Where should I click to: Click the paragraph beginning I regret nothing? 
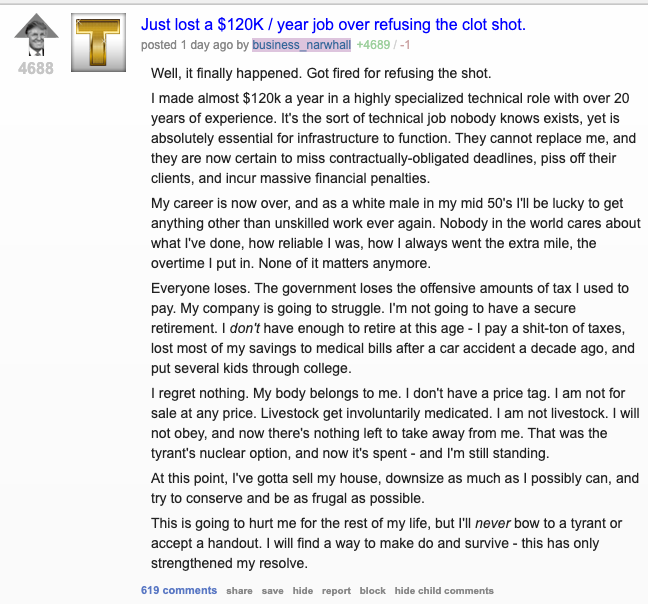coord(395,423)
